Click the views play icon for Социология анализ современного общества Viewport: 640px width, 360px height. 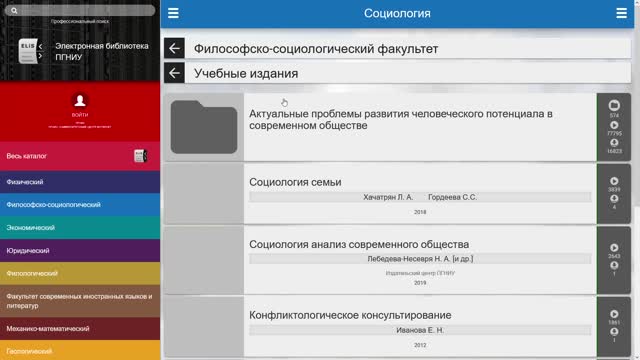614,248
